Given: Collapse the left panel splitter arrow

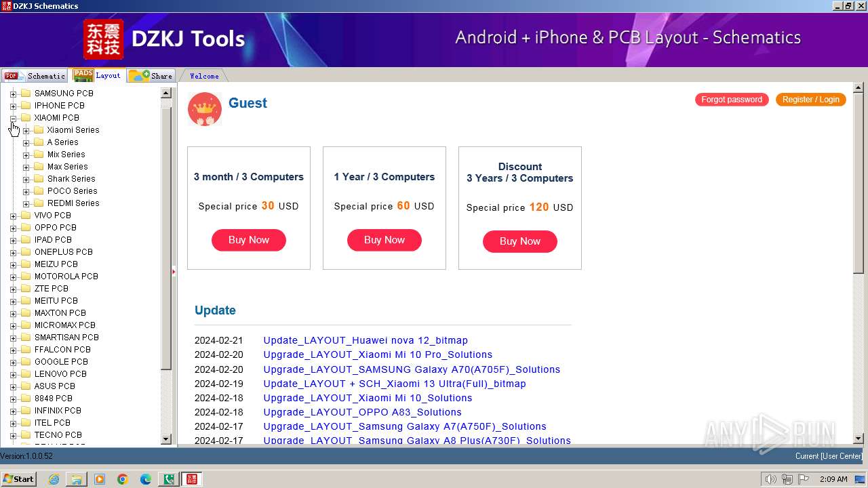Looking at the screenshot, I should [174, 272].
